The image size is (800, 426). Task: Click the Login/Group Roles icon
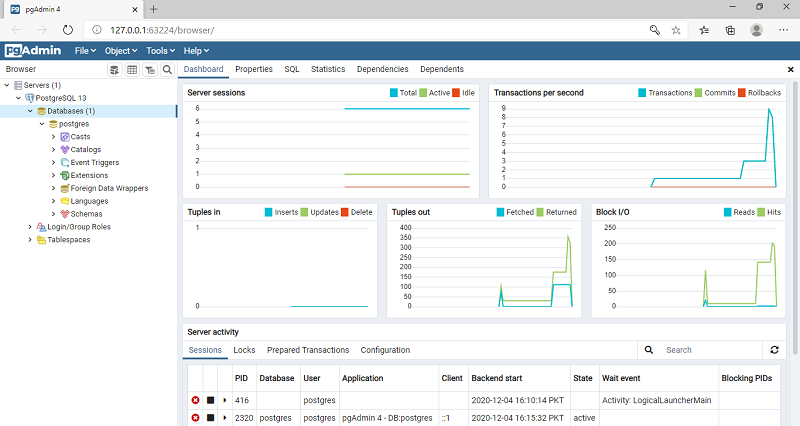[x=41, y=227]
